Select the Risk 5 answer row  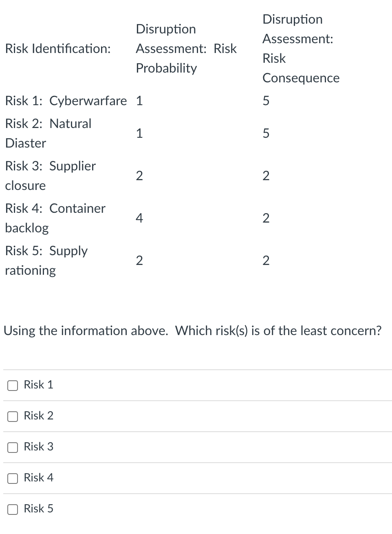pyautogui.click(x=38, y=509)
